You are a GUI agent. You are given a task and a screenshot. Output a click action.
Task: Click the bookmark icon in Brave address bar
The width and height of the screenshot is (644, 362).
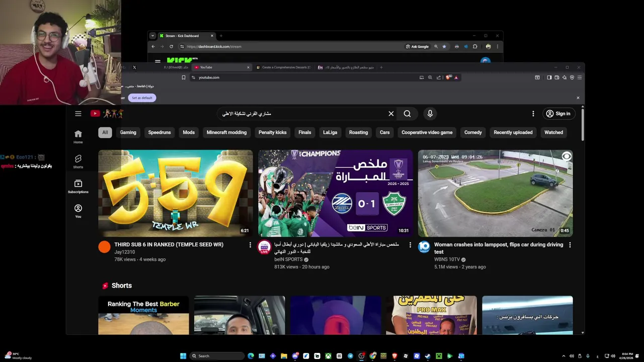click(x=184, y=77)
